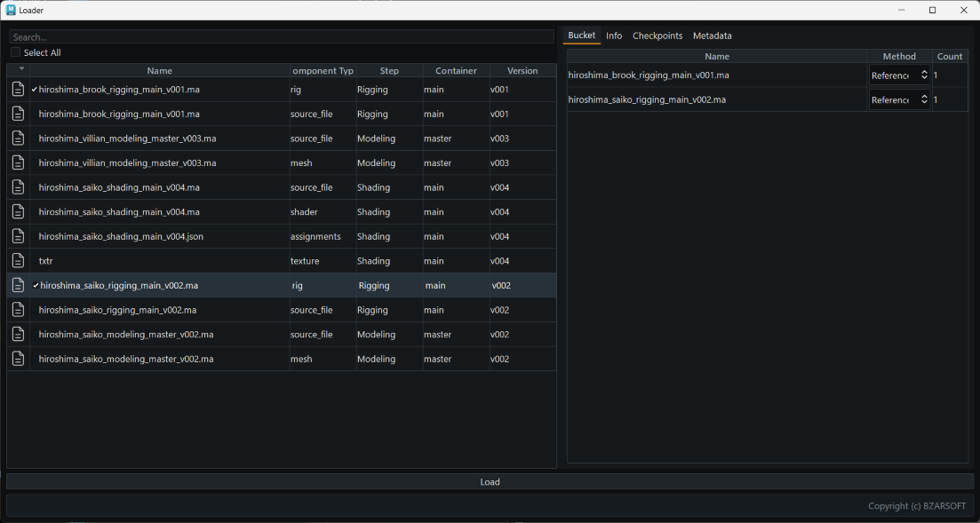This screenshot has height=523, width=980.
Task: Sort by the Container column header
Action: click(x=457, y=71)
